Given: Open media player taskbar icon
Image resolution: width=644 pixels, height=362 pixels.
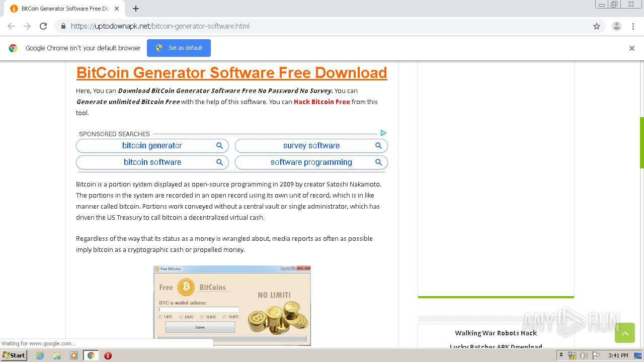Looking at the screenshot, I should click(74, 355).
